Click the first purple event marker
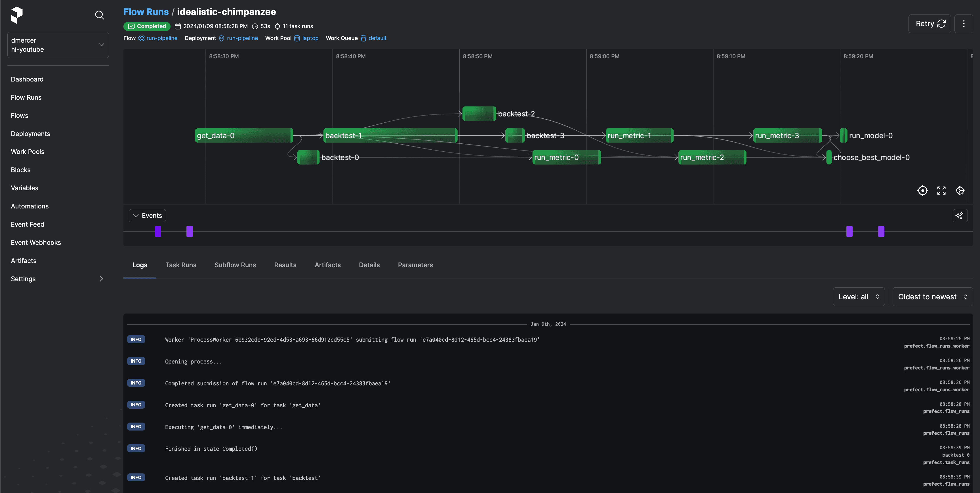 click(158, 231)
